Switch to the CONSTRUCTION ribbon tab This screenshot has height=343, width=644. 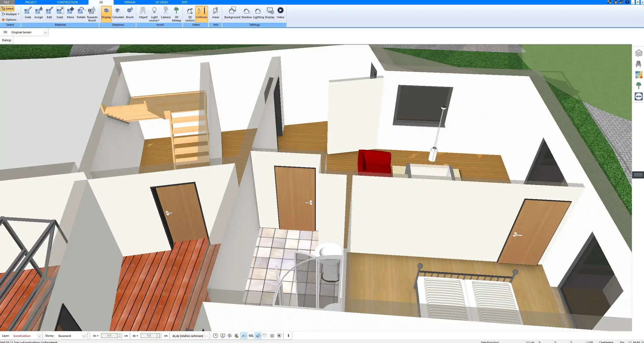coord(67,2)
